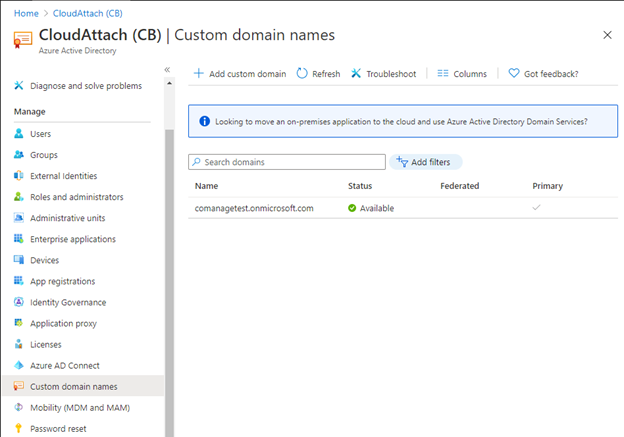Screen dimensions: 624x437
Task: Click the Licenses icon
Action: (x=19, y=344)
